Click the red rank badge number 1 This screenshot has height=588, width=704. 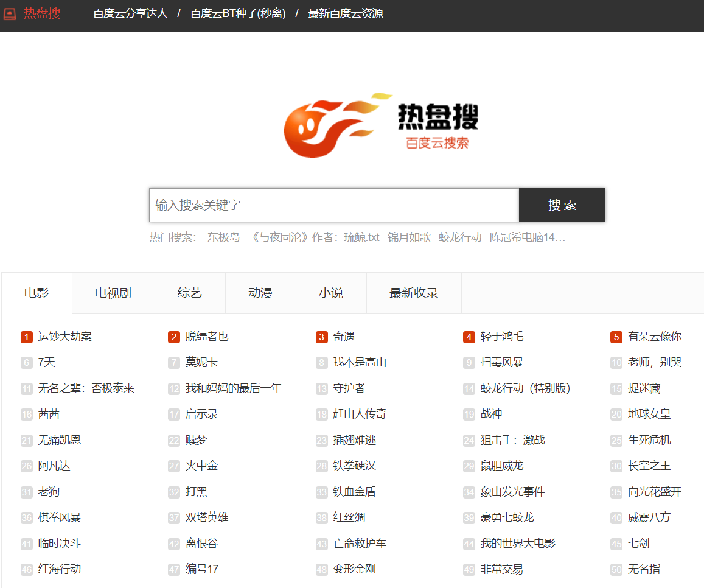tap(26, 337)
